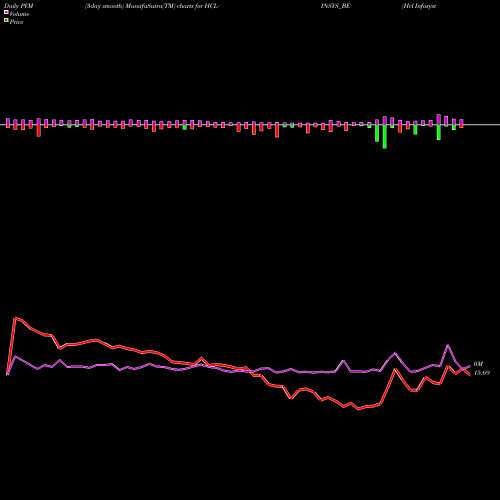
Task: Click the 15.69 price value label
Action: pos(482,373)
